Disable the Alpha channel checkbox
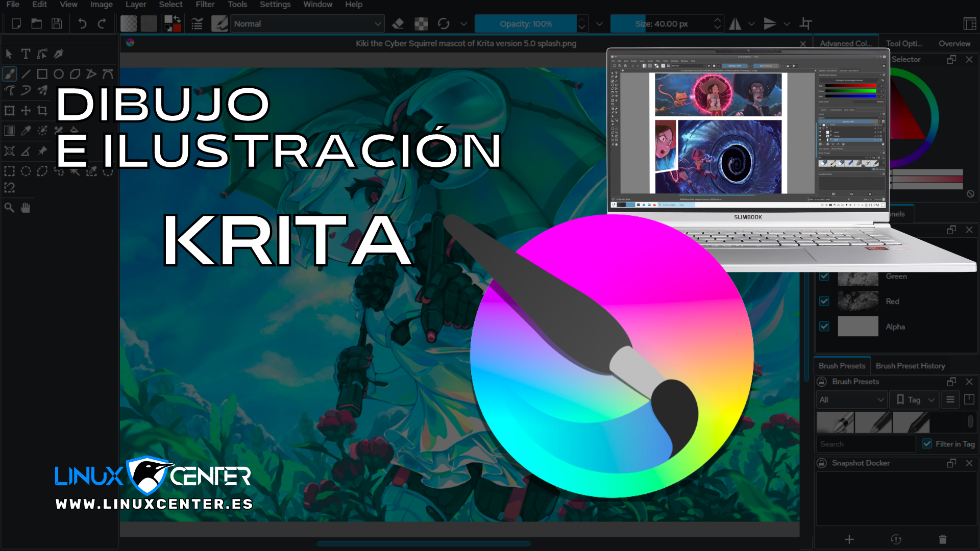This screenshot has width=980, height=551. coord(824,327)
